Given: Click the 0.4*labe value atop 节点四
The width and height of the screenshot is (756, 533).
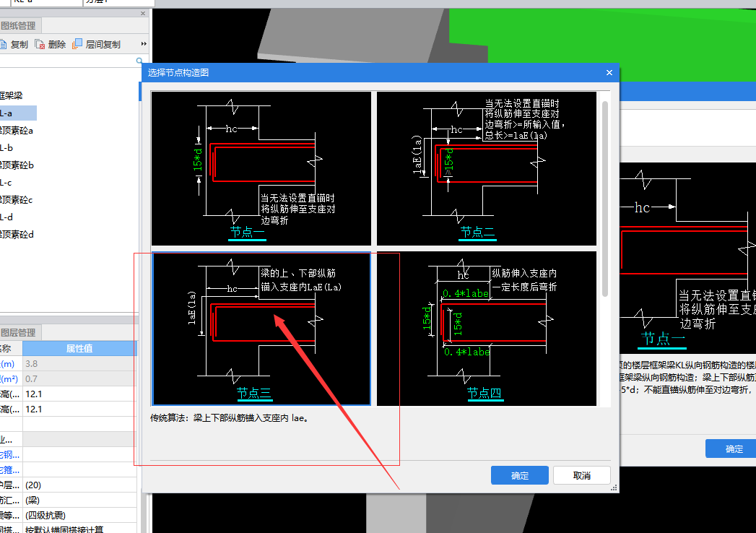Looking at the screenshot, I should [x=466, y=293].
